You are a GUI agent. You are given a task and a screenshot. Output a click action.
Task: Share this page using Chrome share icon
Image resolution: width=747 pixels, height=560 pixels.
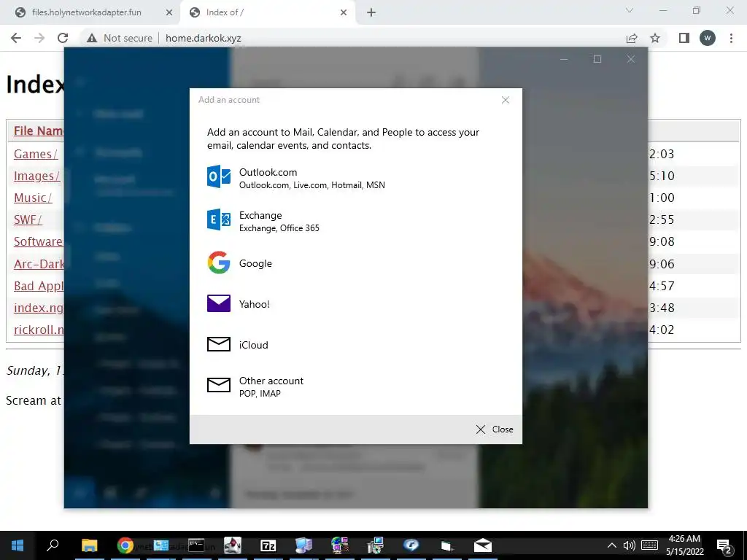[x=632, y=38]
